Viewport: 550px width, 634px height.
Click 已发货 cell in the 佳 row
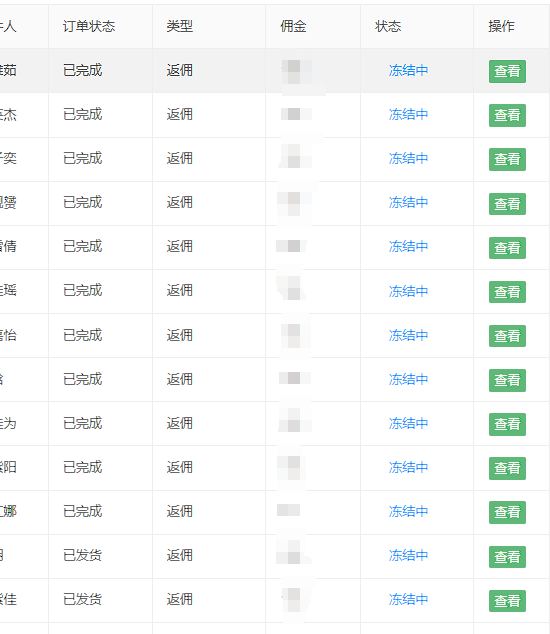[x=82, y=599]
